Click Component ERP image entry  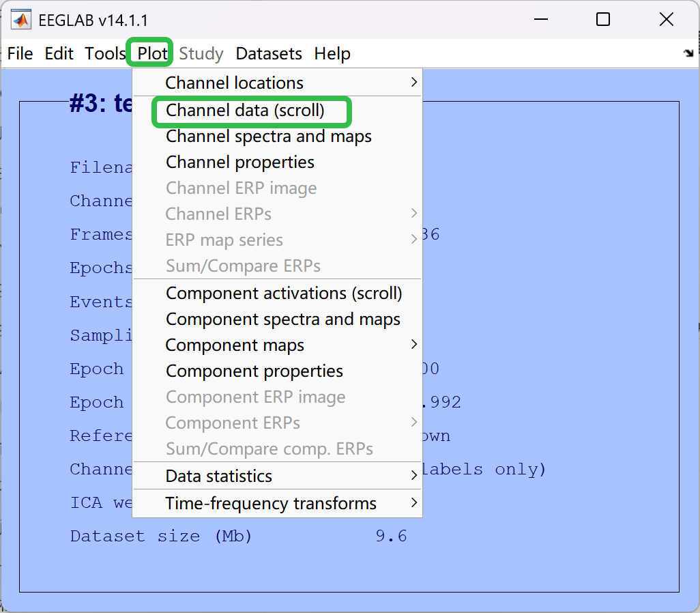pyautogui.click(x=277, y=397)
